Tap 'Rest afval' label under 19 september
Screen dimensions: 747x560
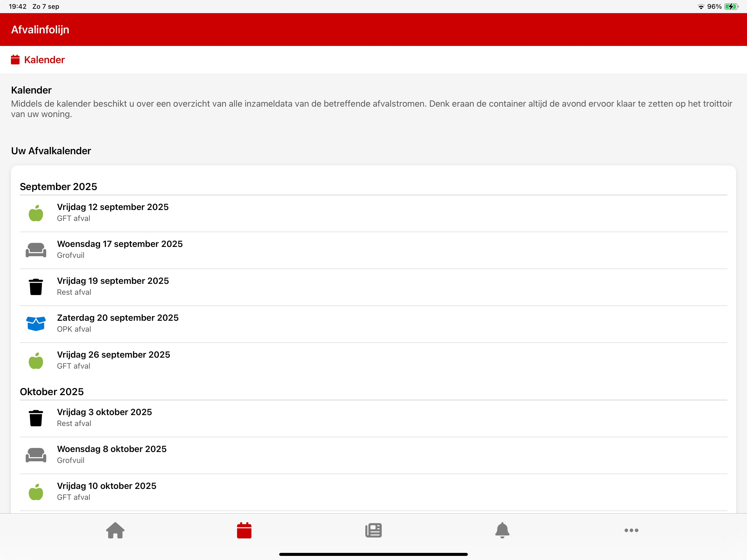tap(74, 293)
